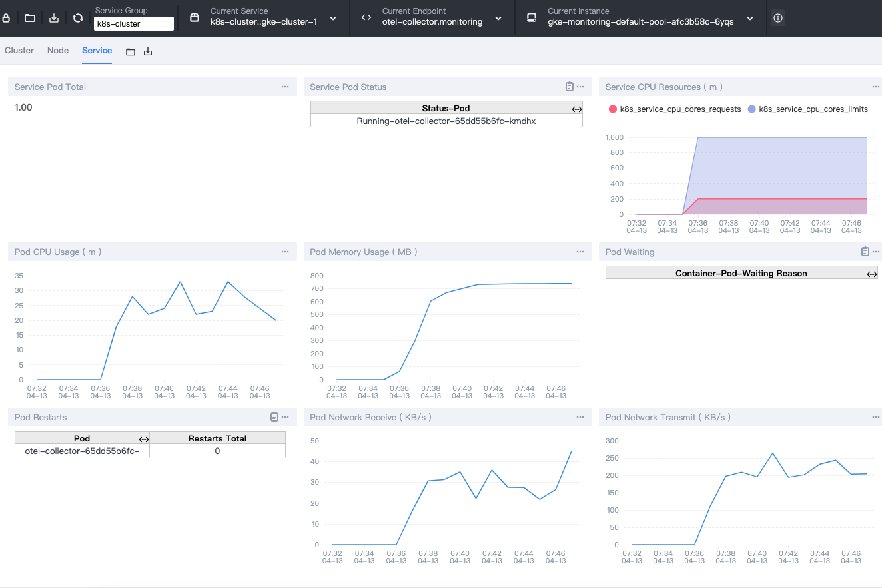
Task: Open the Pod Network Receive panel options menu
Action: (x=580, y=417)
